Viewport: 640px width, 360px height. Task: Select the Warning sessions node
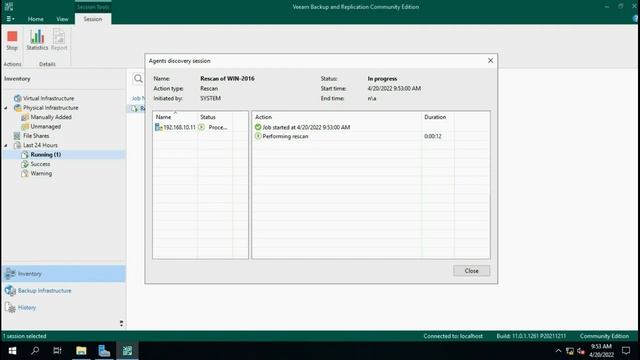[41, 173]
